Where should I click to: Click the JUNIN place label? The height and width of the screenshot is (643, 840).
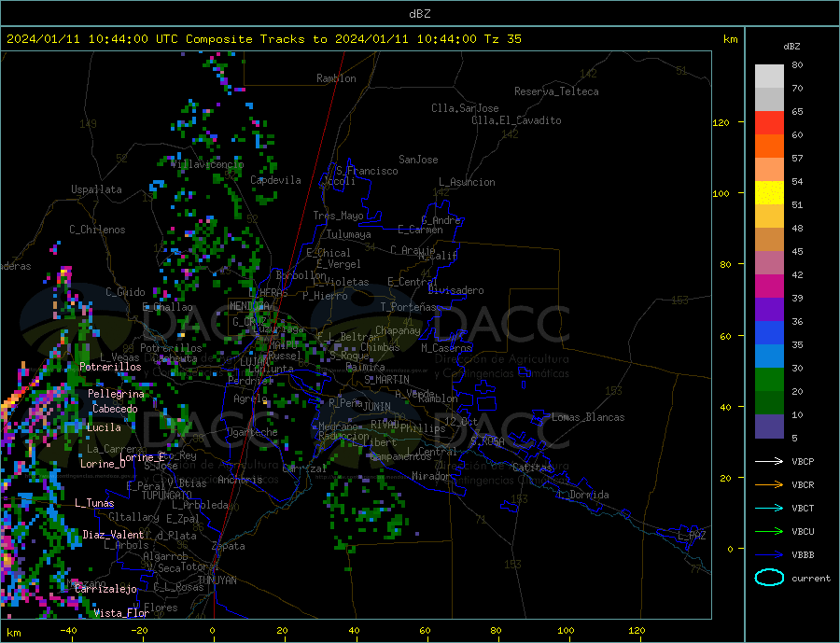(377, 407)
